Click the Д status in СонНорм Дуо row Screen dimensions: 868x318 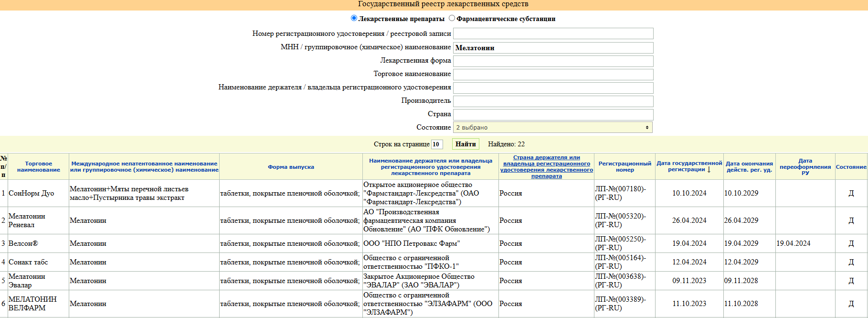851,193
